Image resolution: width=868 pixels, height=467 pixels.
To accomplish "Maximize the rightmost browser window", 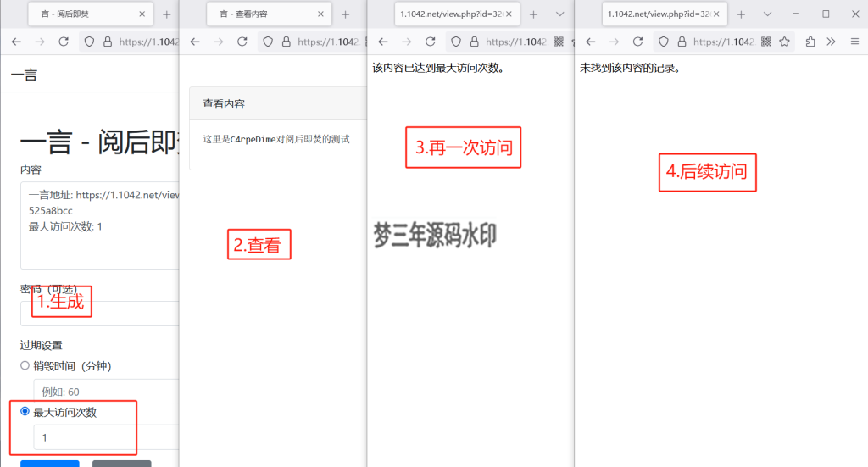I will [x=826, y=14].
